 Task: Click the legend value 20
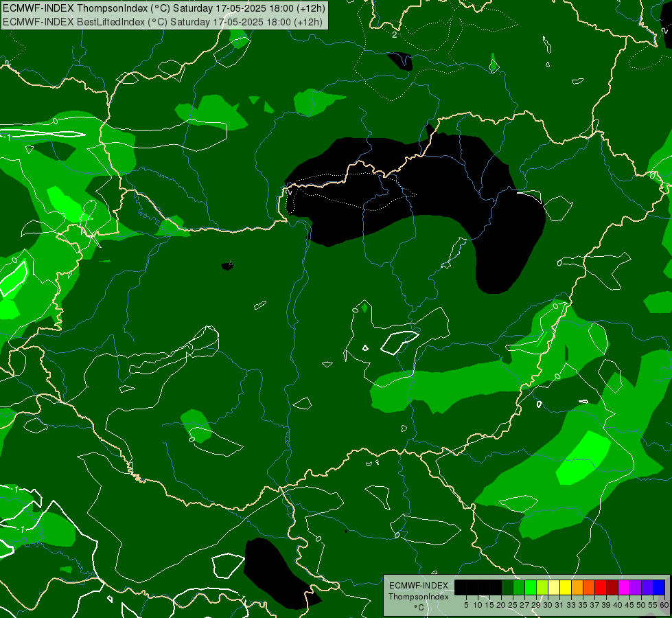(501, 605)
